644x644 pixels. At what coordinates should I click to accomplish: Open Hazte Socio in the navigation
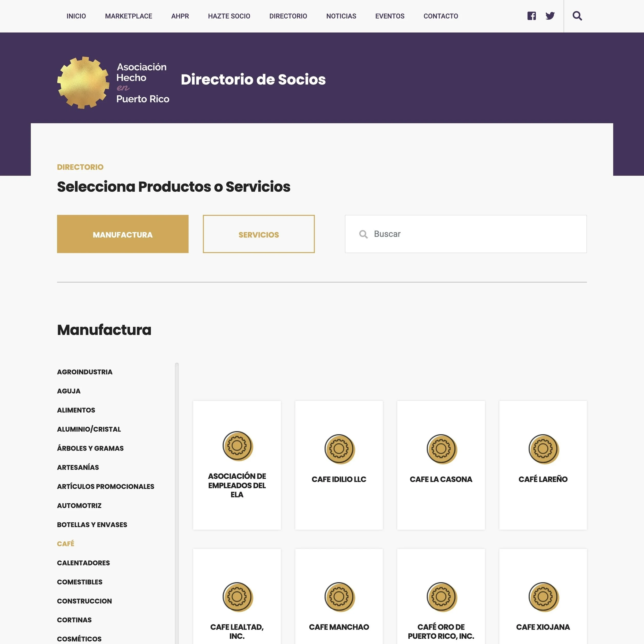click(x=229, y=16)
